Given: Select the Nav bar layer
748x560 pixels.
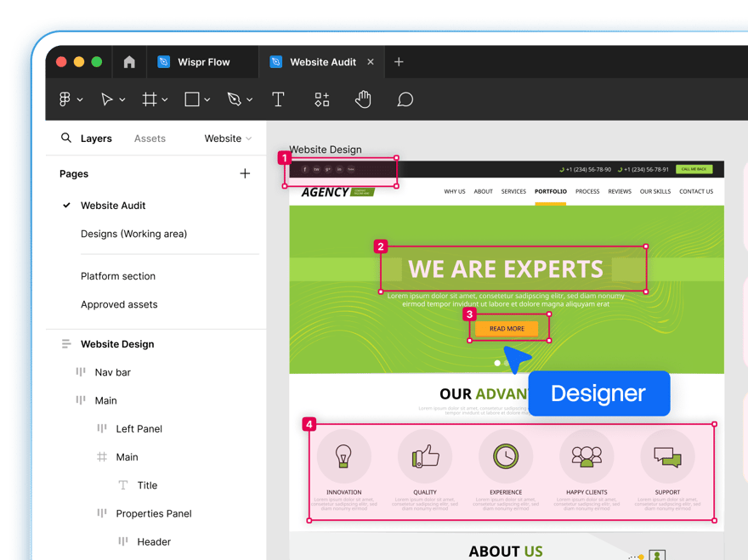Looking at the screenshot, I should point(112,372).
